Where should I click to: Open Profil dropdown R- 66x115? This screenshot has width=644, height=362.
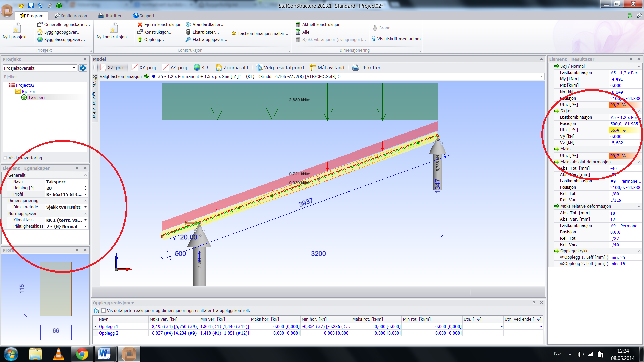click(85, 194)
